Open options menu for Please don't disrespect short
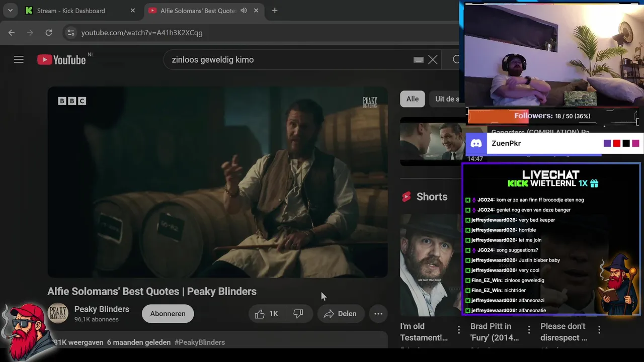 click(599, 330)
